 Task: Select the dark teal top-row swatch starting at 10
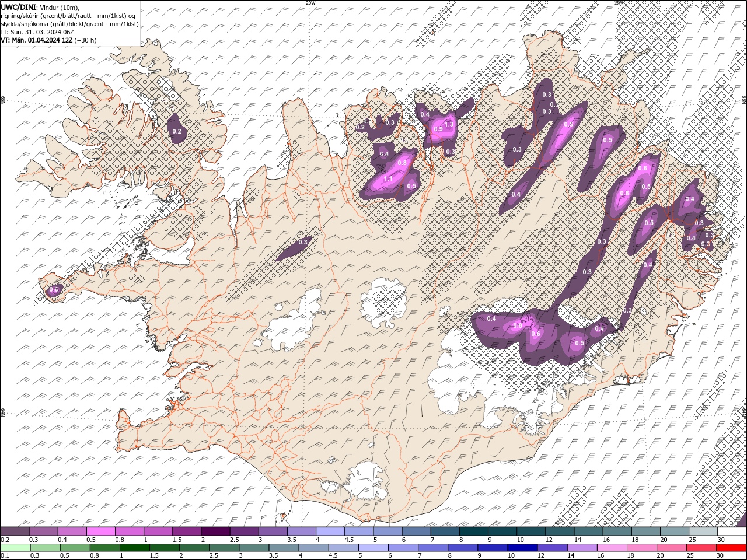click(531, 531)
